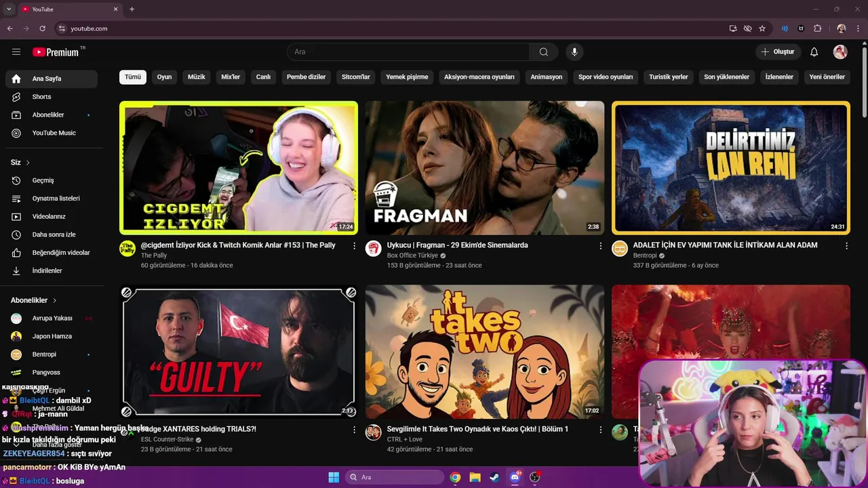
Task: Open Avrupa Yakası subscription channel
Action: click(x=52, y=319)
